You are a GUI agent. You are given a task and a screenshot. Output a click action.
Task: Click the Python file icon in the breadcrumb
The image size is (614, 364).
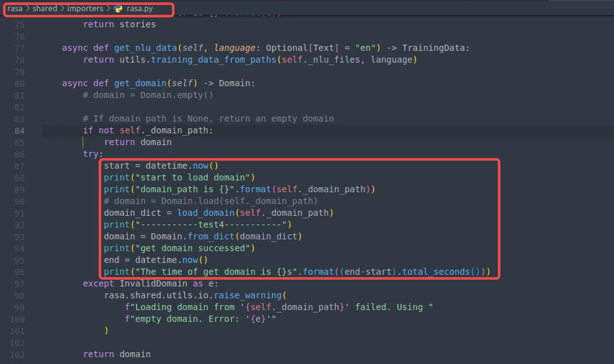tap(118, 9)
